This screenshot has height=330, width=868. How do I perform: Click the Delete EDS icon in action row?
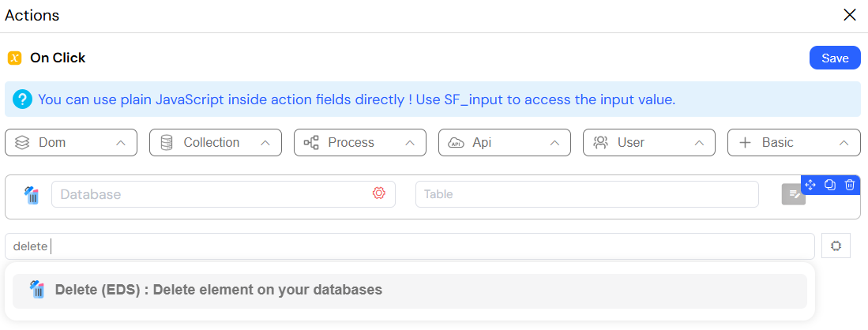pos(32,196)
